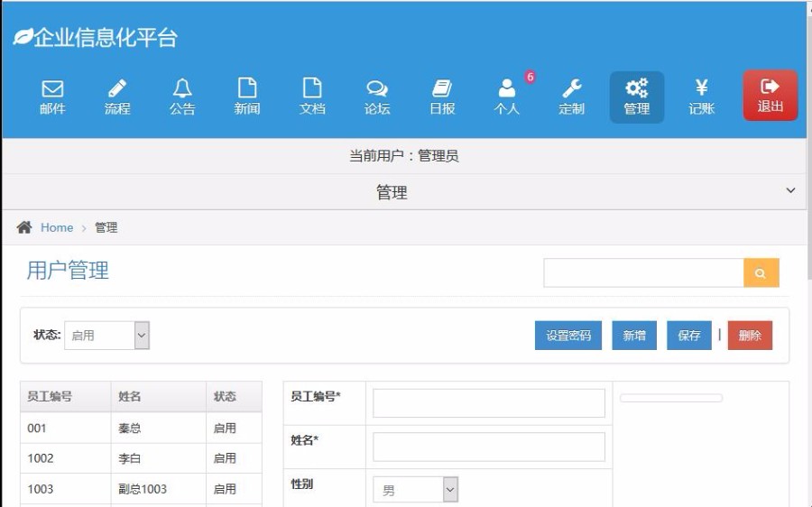
Task: Open the 新闻 news icon
Action: pyautogui.click(x=247, y=97)
